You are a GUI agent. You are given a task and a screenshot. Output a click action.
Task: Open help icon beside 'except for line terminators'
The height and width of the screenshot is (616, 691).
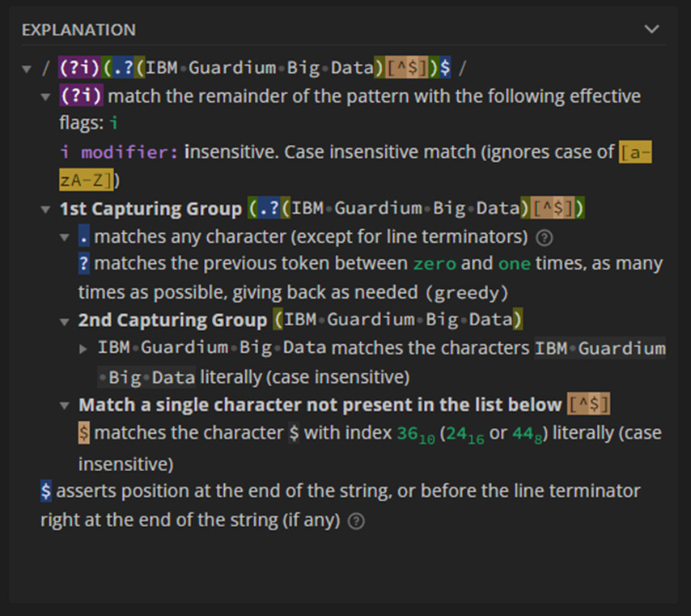click(545, 238)
